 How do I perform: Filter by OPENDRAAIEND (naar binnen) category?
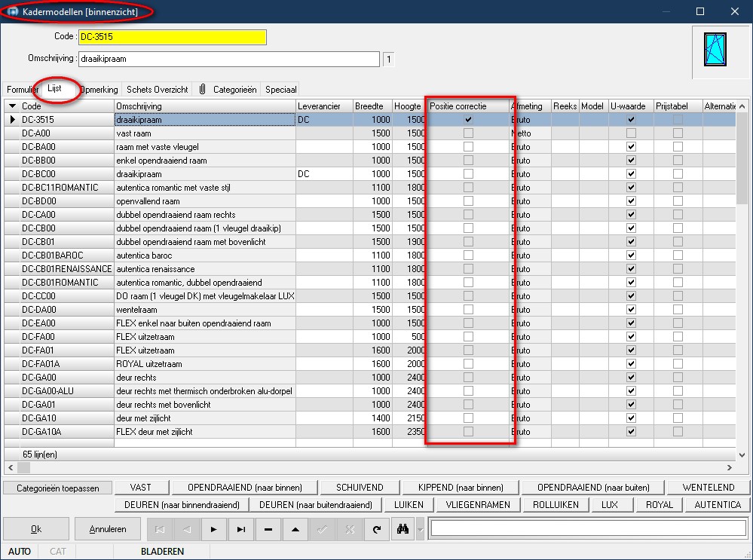[245, 488]
